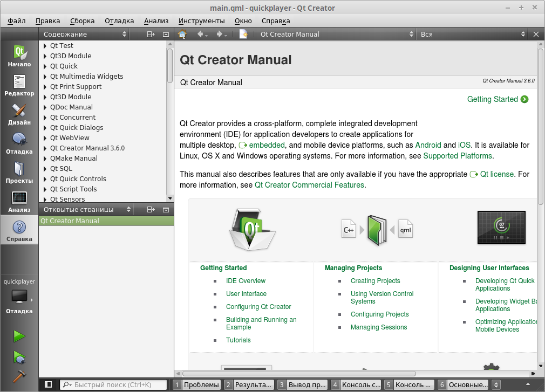
Task: Open the Qt Creator Manual page dropdown
Action: (x=337, y=34)
